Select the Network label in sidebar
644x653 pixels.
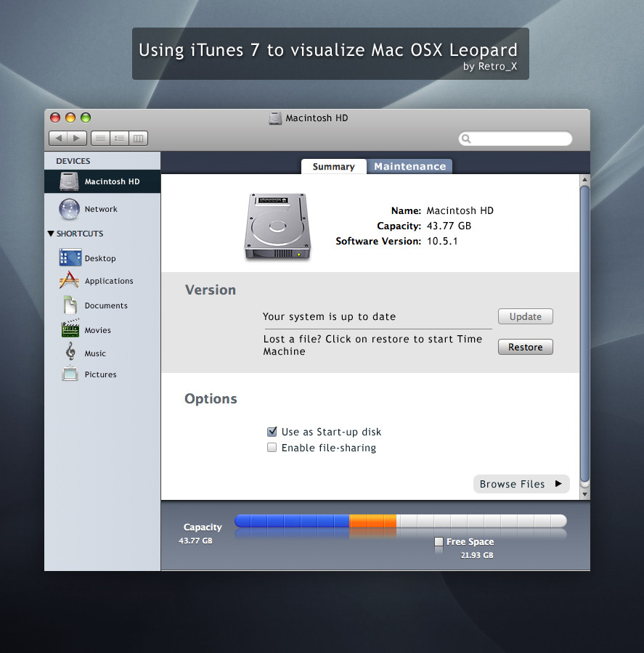click(x=101, y=209)
